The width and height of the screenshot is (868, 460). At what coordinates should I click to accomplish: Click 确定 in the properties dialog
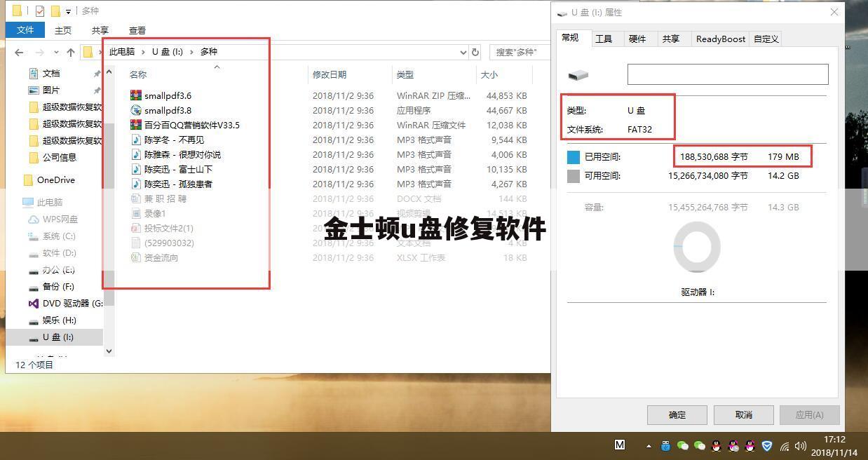point(677,414)
